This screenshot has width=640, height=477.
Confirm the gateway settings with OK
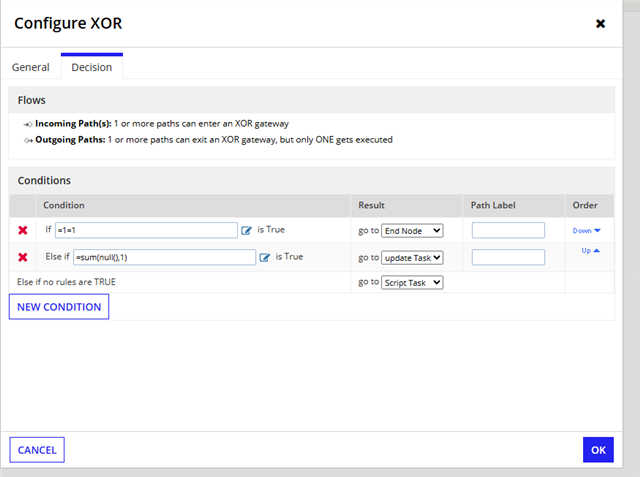click(598, 450)
